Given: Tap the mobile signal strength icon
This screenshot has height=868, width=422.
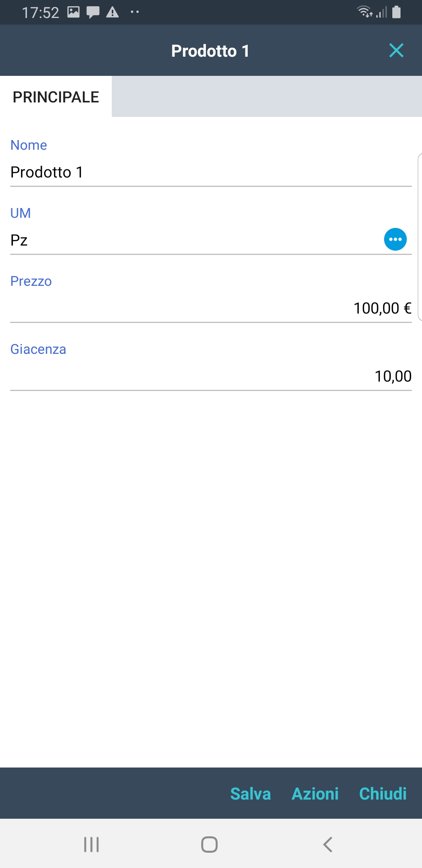Looking at the screenshot, I should pos(382,13).
